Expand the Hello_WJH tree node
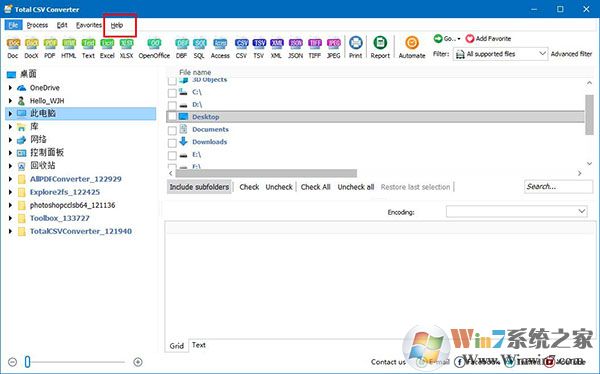Viewport: 600px width, 374px height. click(x=10, y=101)
